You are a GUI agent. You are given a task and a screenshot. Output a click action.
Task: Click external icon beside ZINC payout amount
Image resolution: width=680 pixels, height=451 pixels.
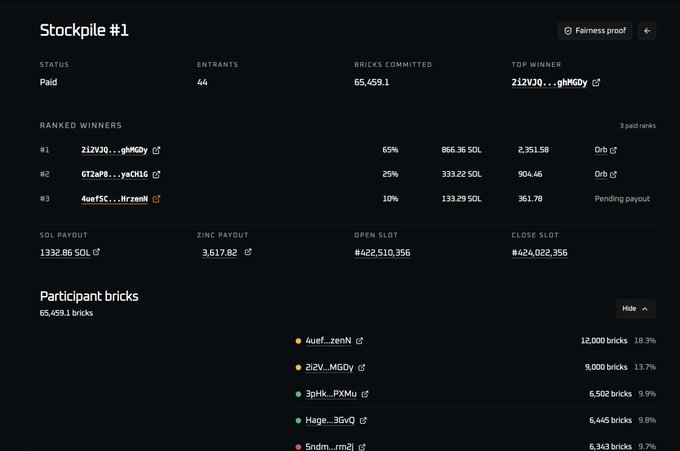click(248, 252)
